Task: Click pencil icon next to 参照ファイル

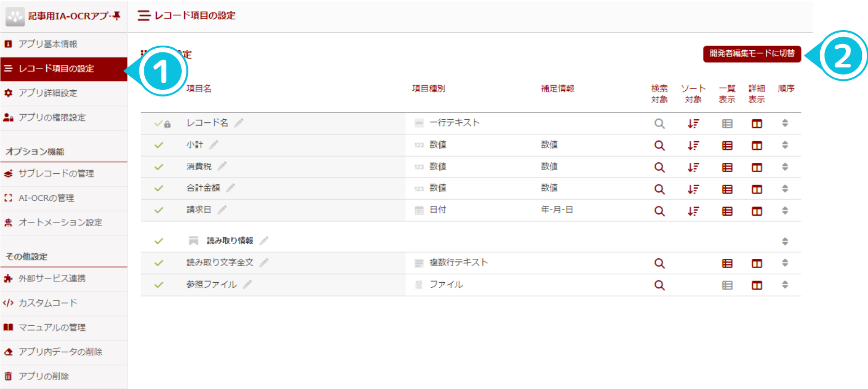Action: pos(247,284)
